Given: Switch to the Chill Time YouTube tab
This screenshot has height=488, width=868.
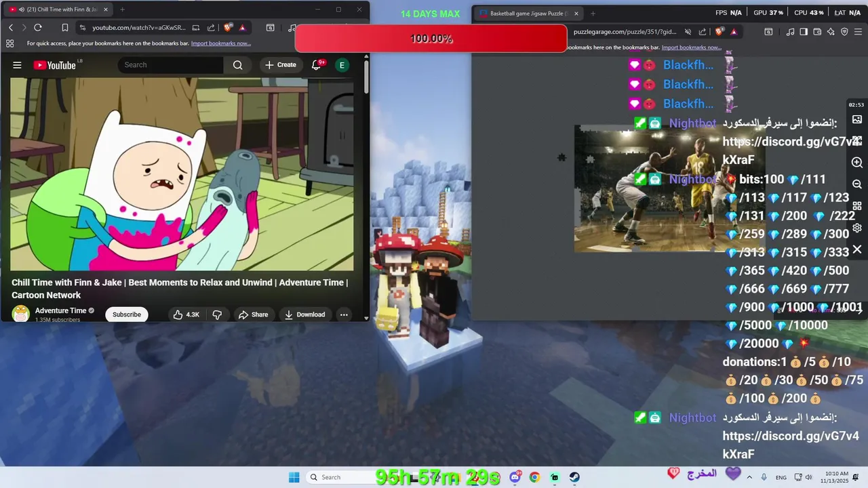Looking at the screenshot, I should [x=58, y=9].
